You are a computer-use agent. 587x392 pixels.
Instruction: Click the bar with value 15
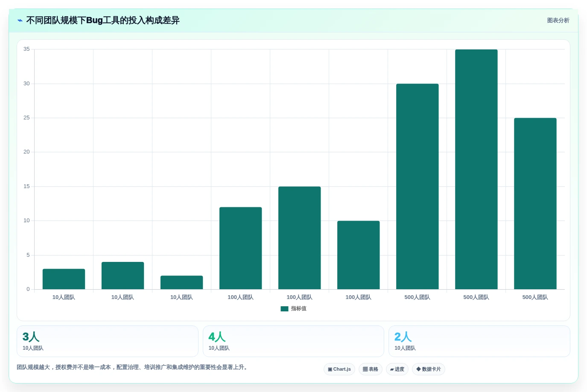point(300,238)
